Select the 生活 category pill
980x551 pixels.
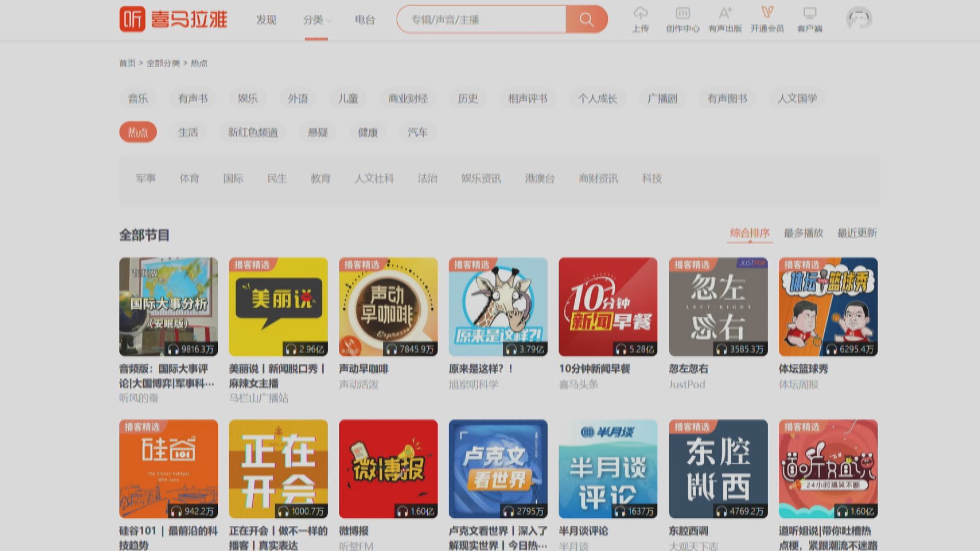coord(188,132)
